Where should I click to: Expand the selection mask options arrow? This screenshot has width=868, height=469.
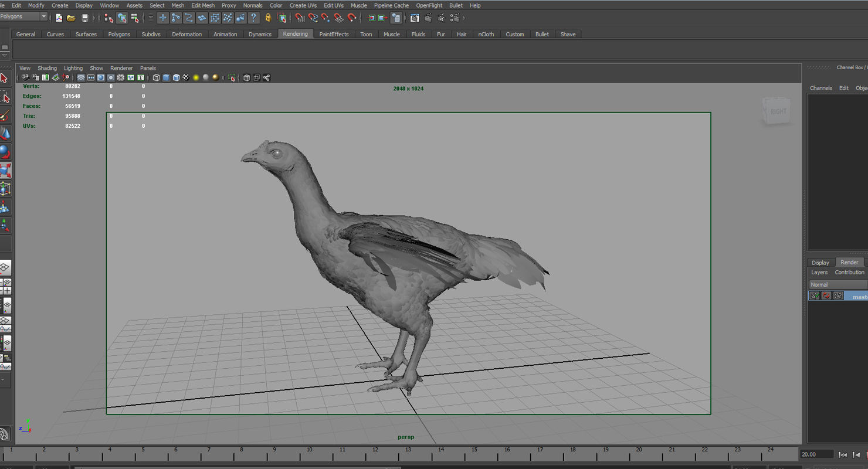(151, 18)
